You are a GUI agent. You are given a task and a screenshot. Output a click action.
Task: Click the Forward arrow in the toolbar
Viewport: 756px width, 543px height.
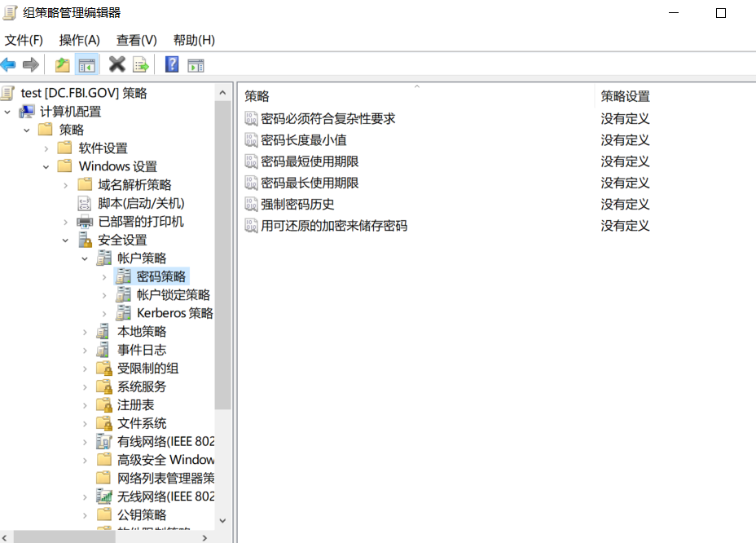(31, 64)
